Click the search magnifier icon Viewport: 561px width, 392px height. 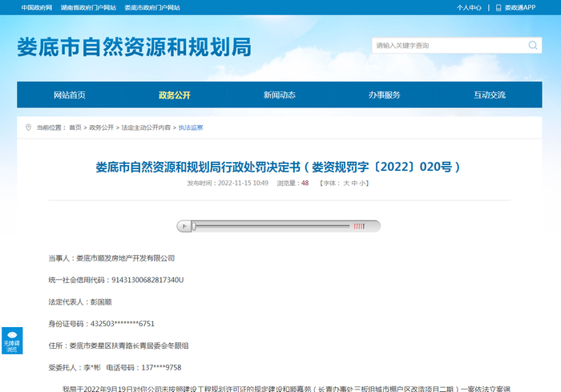(x=533, y=45)
